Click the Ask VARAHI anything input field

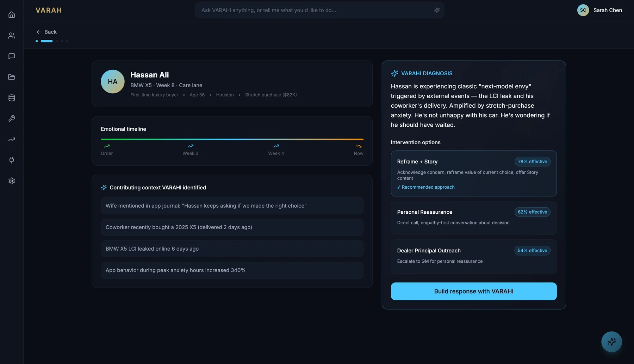click(319, 10)
